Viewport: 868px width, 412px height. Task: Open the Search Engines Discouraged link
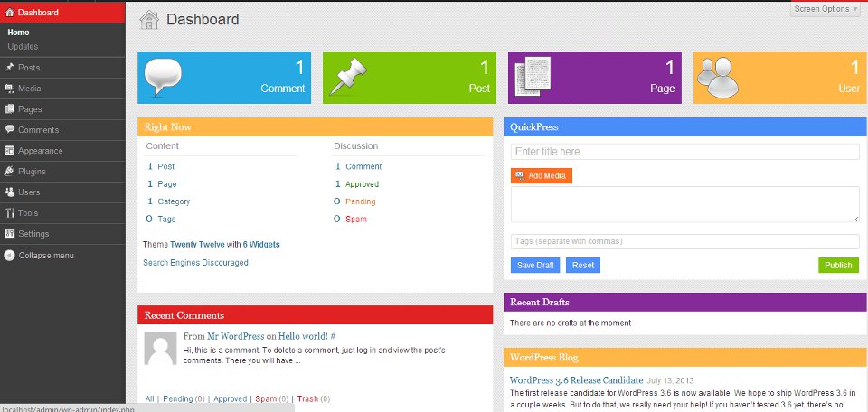tap(195, 263)
